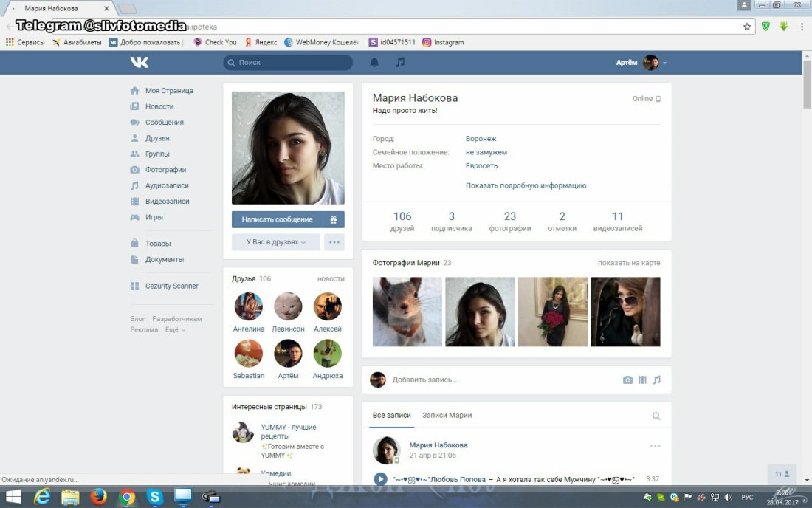Expand the 'Ещё' footer menu
Viewport: 812px width, 508px height.
174,330
